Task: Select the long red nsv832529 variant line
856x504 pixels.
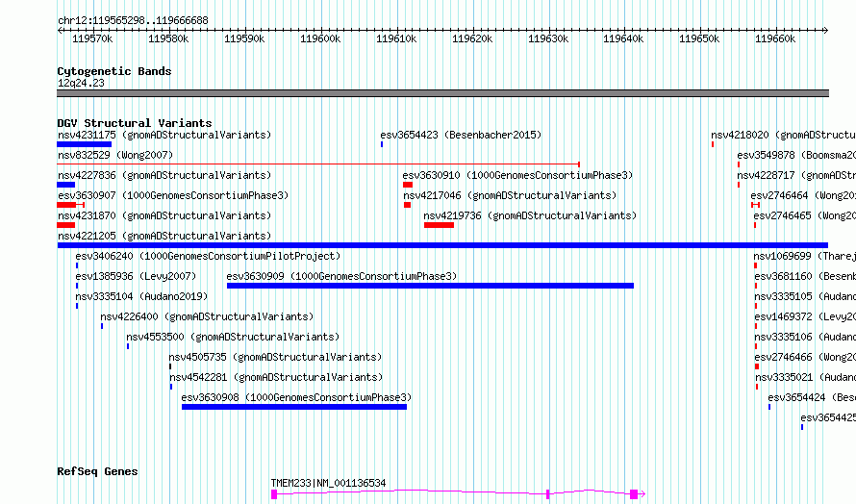Action: click(x=317, y=164)
